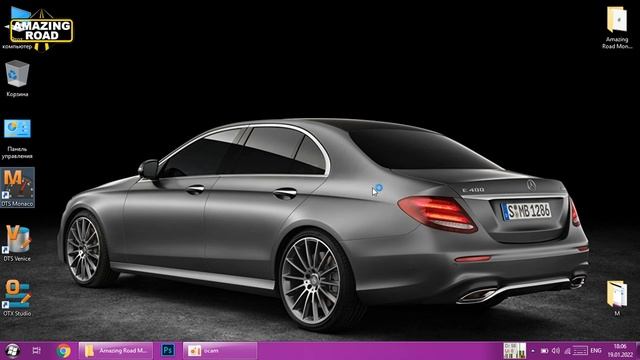The width and height of the screenshot is (640, 360).
Task: Open Photoshop from the taskbar
Action: pyautogui.click(x=168, y=350)
